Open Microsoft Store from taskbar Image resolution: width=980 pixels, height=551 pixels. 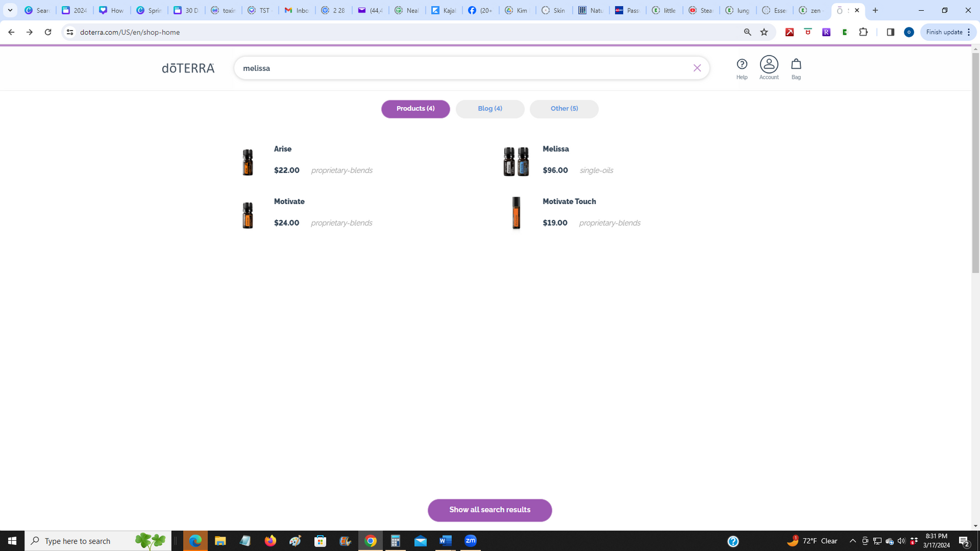tap(320, 541)
